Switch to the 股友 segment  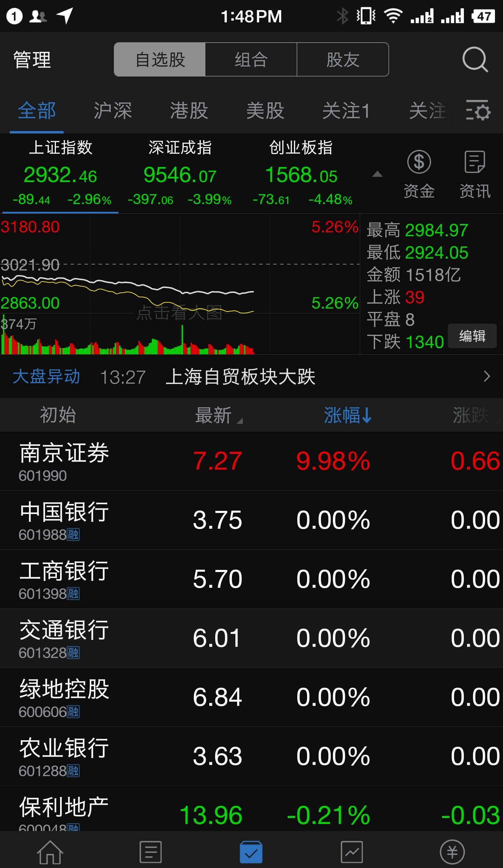coord(343,59)
